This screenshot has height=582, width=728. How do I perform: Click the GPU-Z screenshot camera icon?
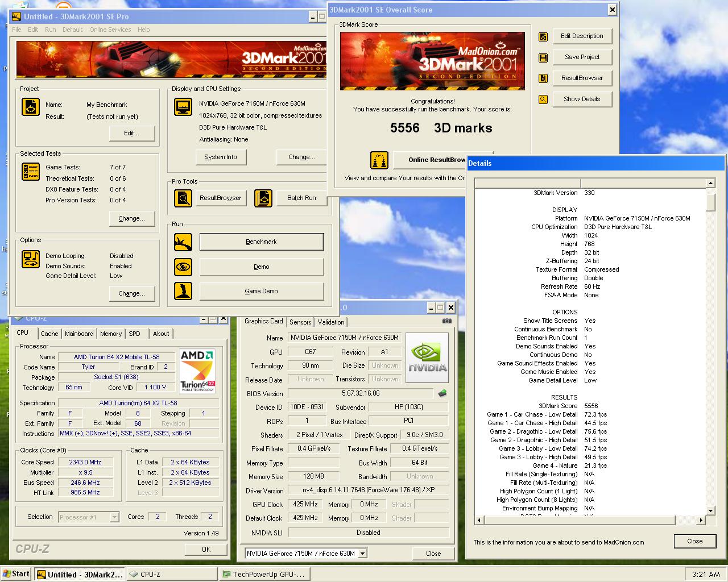[x=447, y=321]
